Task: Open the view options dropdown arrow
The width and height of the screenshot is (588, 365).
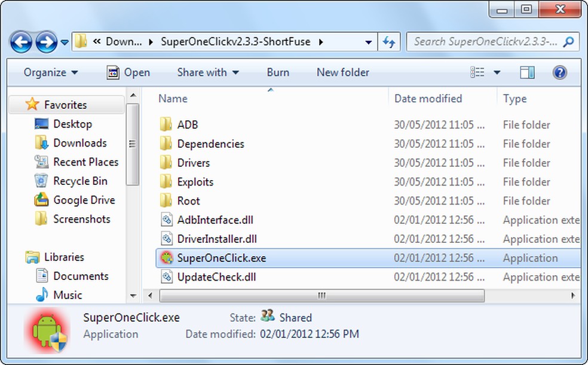Action: click(497, 72)
